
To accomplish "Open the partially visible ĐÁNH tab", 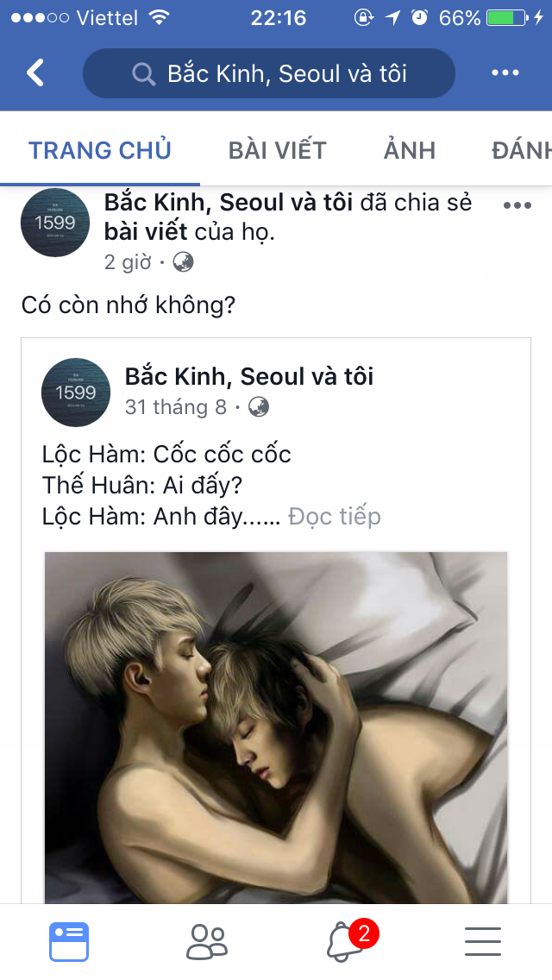I will click(x=521, y=150).
